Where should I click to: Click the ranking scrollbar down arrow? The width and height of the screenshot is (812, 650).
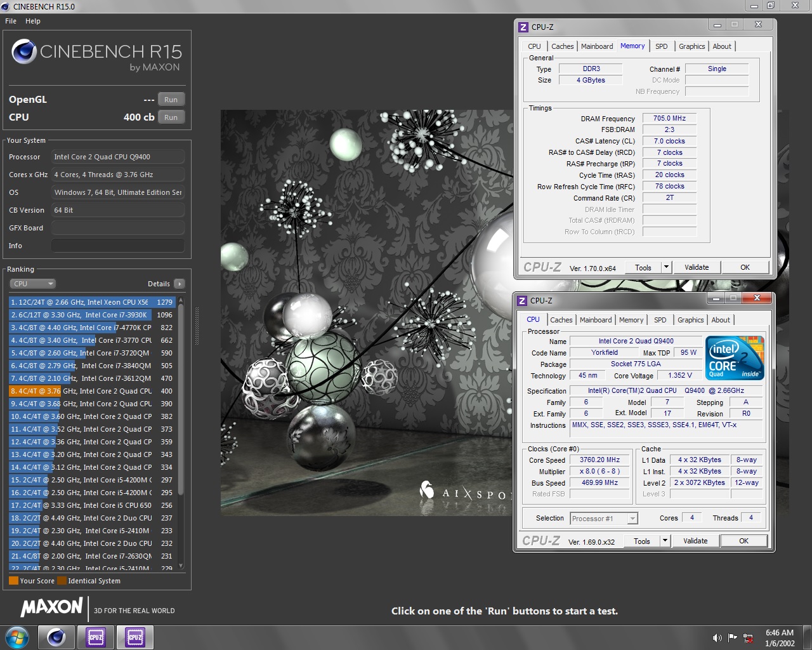point(181,566)
